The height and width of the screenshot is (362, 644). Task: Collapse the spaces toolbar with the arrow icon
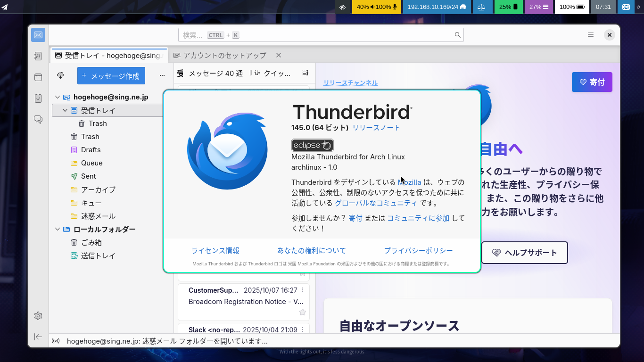pos(38,337)
